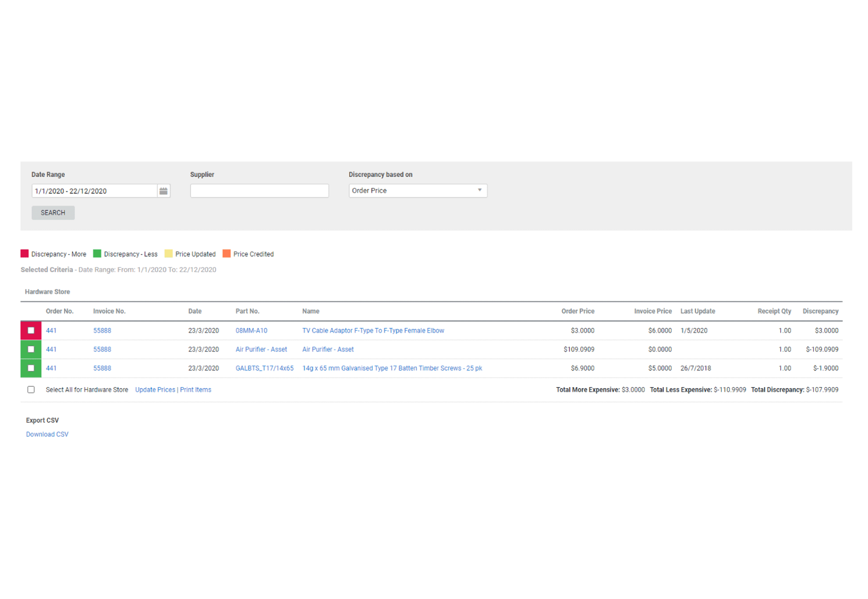868x599 pixels.
Task: Click invoice price $6.0000
Action: pyautogui.click(x=660, y=331)
